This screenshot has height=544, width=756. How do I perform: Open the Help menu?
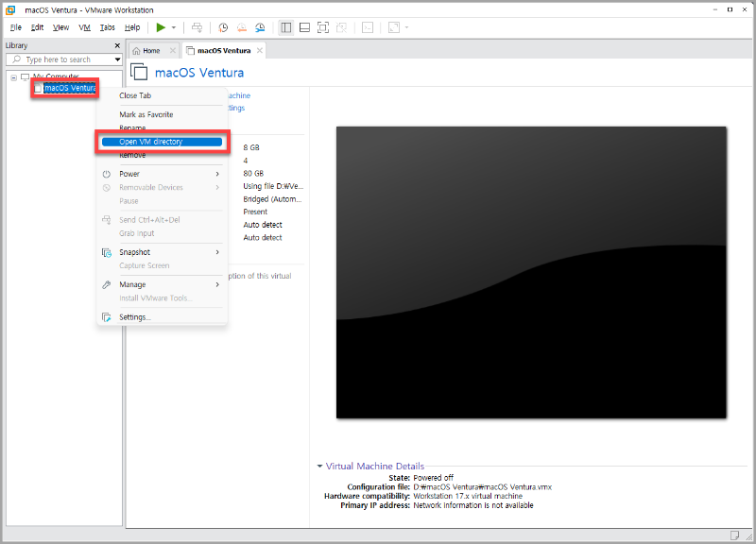pos(132,27)
